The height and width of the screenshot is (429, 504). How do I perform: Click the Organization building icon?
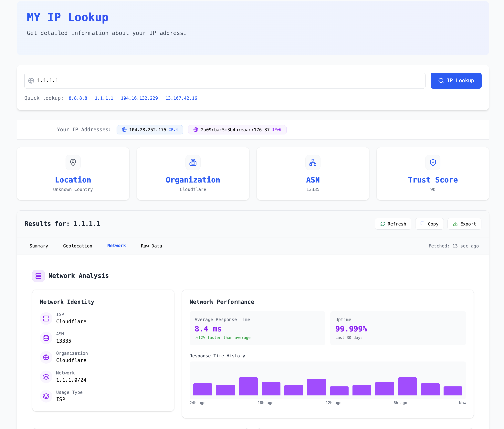[193, 162]
